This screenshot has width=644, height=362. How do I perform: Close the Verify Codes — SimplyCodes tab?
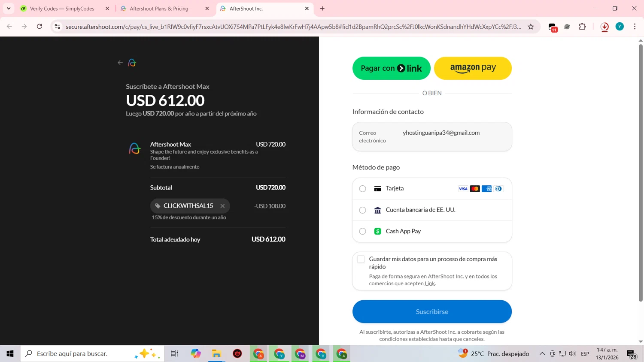point(107,9)
